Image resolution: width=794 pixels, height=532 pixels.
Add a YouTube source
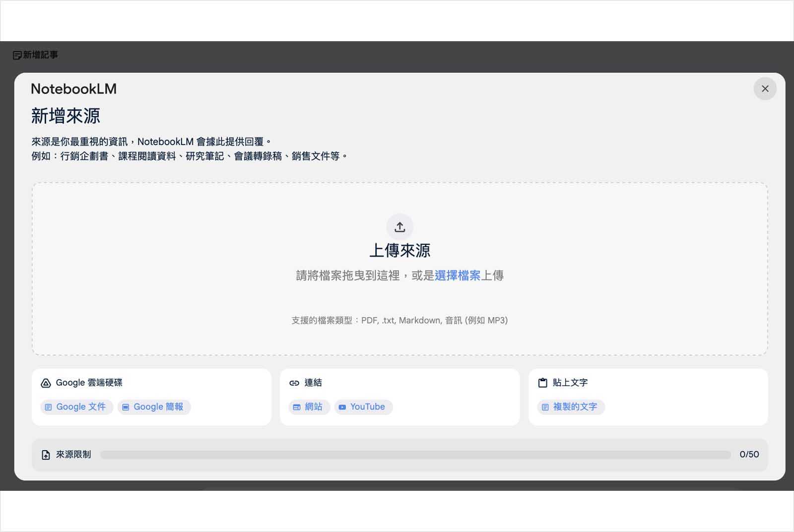pos(363,407)
